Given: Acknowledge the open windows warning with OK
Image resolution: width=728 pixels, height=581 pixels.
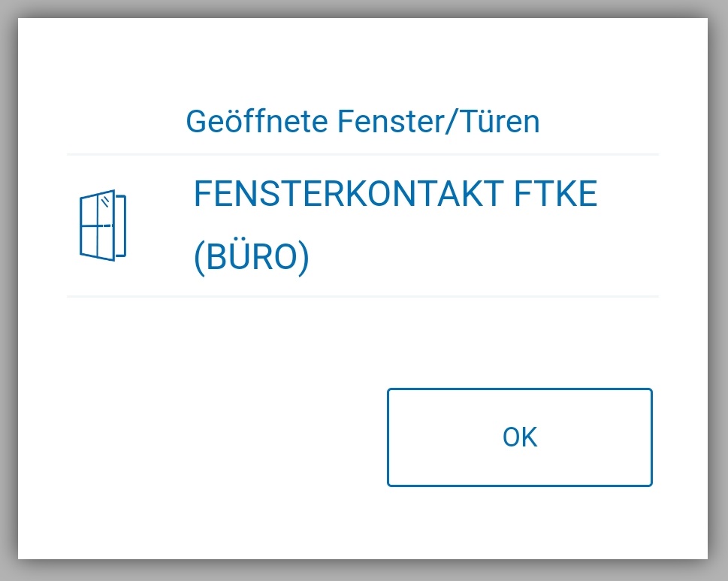Looking at the screenshot, I should pyautogui.click(x=519, y=437).
